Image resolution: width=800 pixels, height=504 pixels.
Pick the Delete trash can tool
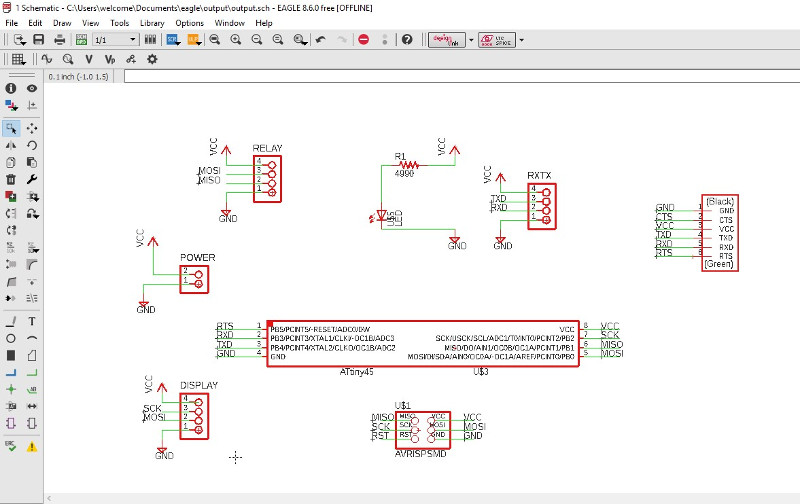pos(11,180)
